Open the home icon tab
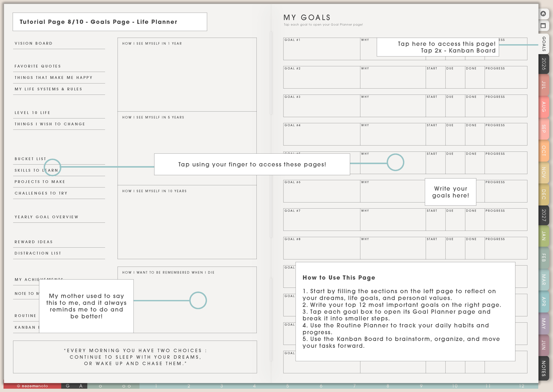This screenshot has width=553, height=392. click(543, 14)
